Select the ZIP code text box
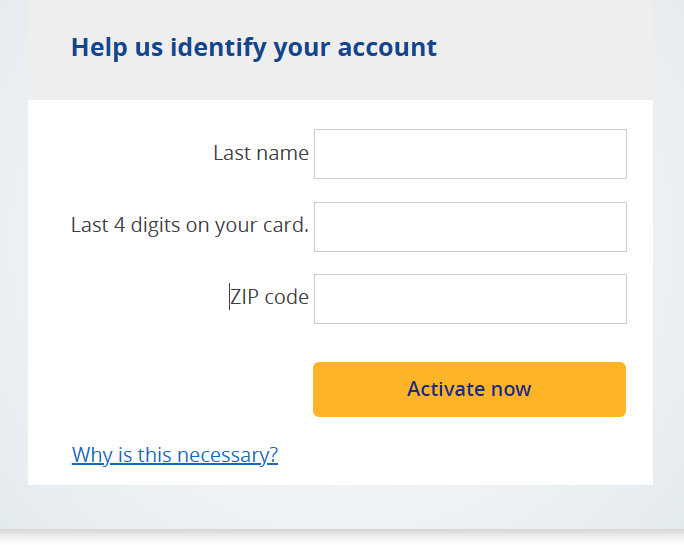Image resolution: width=684 pixels, height=545 pixels. (x=470, y=299)
